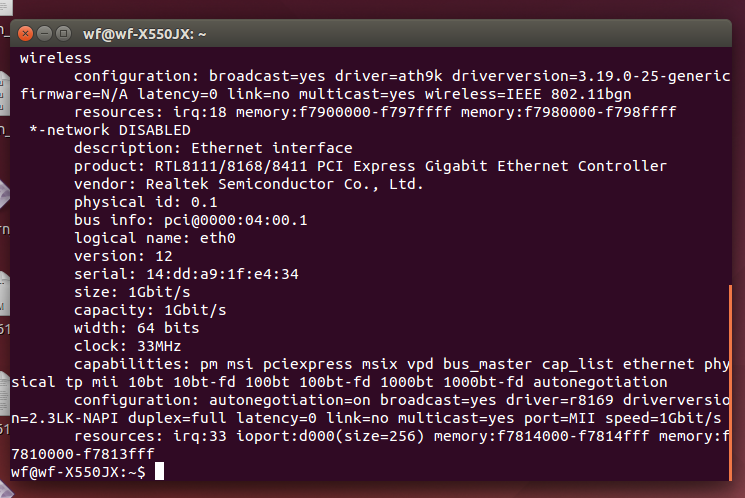This screenshot has width=745, height=498.
Task: Click the '*-network DISABLED' line
Action: [x=110, y=130]
